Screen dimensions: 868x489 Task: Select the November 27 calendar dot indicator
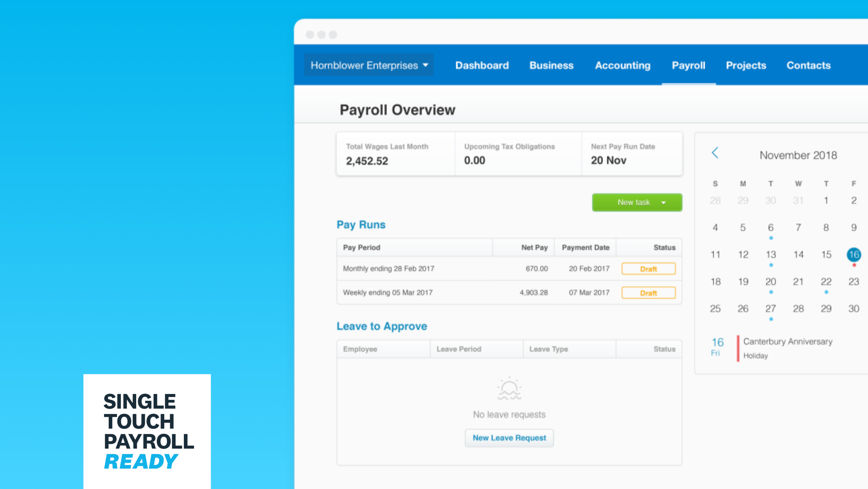(771, 319)
